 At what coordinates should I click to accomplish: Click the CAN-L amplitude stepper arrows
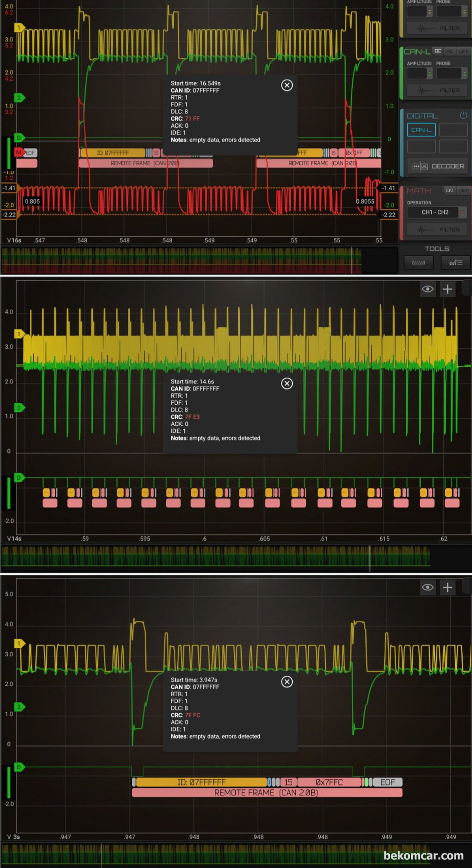[x=430, y=73]
